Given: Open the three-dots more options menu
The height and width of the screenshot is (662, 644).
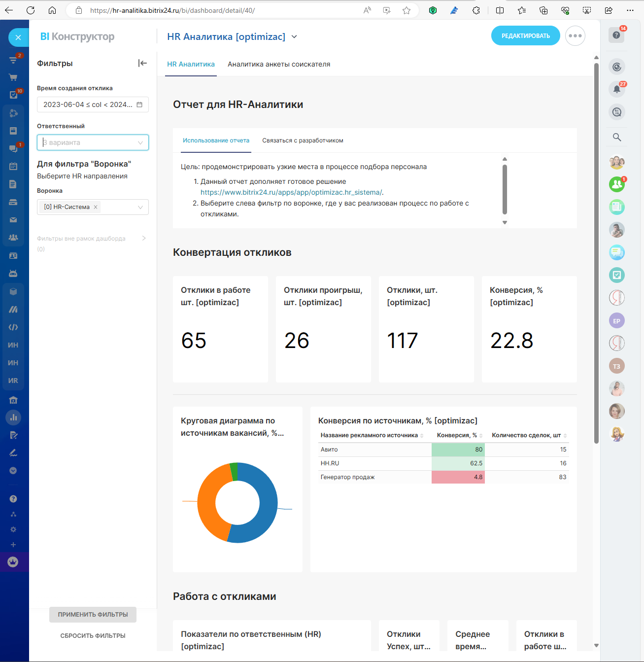Looking at the screenshot, I should tap(575, 36).
